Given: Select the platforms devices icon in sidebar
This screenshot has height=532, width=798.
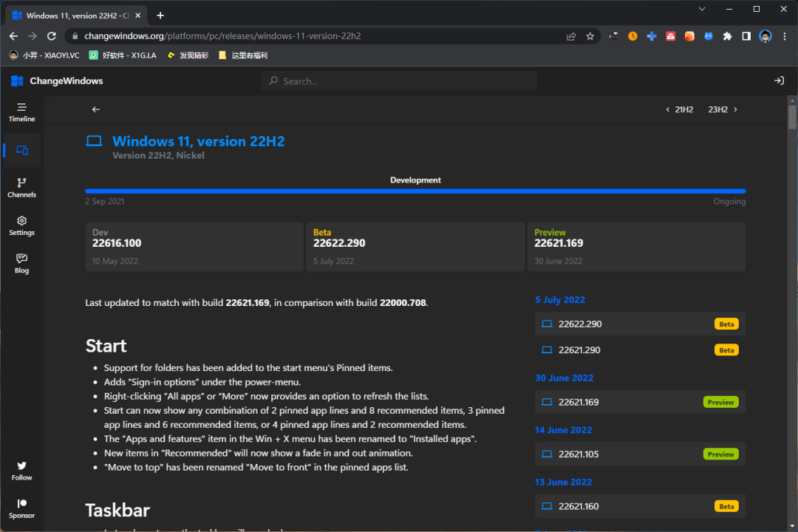Looking at the screenshot, I should (21, 151).
